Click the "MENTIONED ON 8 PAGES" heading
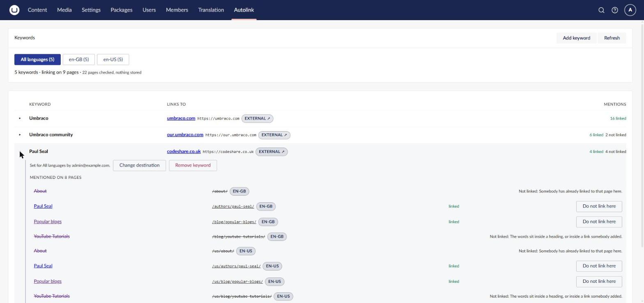This screenshot has height=303, width=644. tap(55, 178)
